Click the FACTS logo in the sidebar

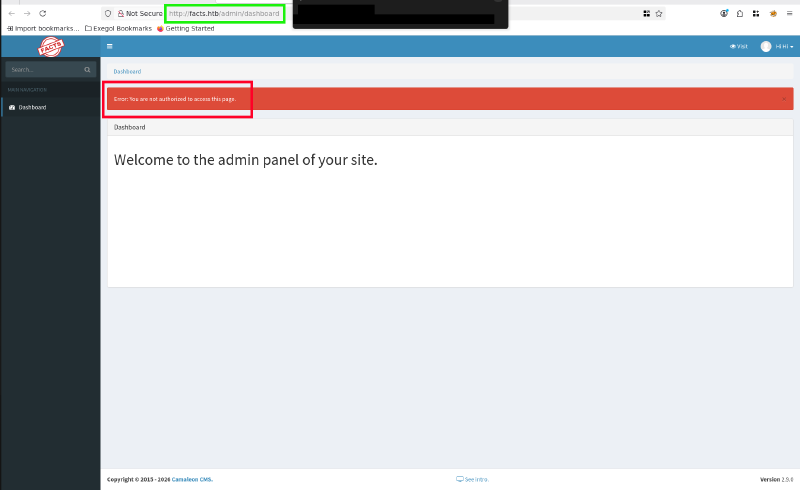50,47
